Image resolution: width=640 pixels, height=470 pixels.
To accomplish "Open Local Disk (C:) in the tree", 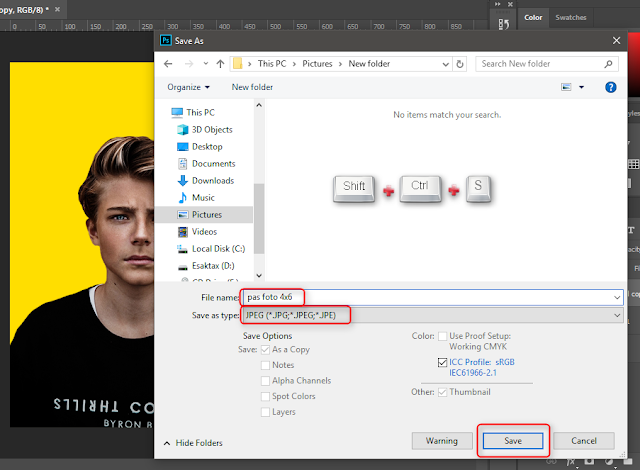I will tap(211, 249).
